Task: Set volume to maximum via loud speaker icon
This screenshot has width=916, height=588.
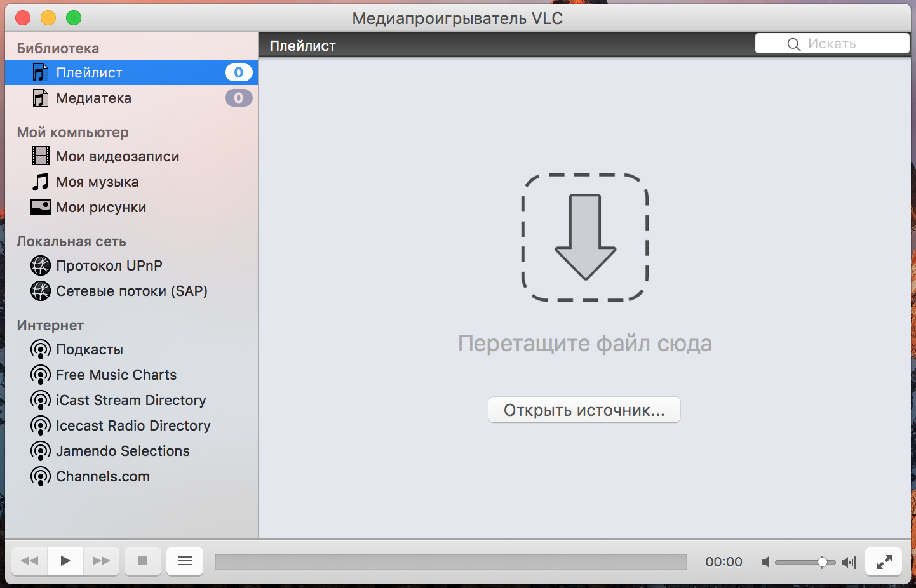Action: pos(849,562)
